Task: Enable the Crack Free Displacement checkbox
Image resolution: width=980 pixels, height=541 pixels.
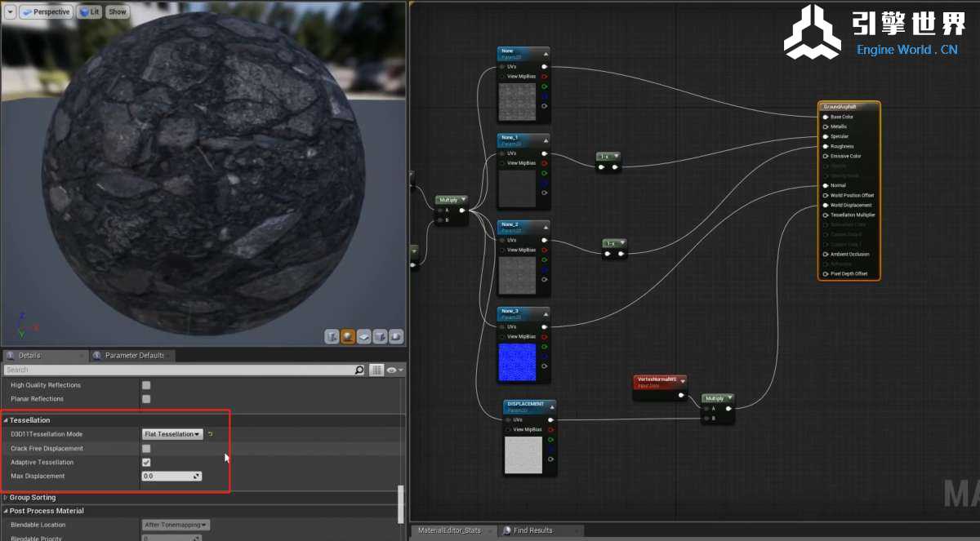Action: click(146, 449)
